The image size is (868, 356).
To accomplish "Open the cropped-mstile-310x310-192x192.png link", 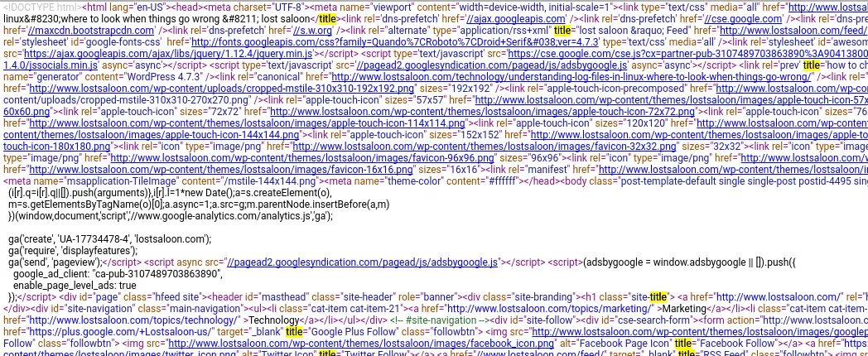I will (221, 89).
